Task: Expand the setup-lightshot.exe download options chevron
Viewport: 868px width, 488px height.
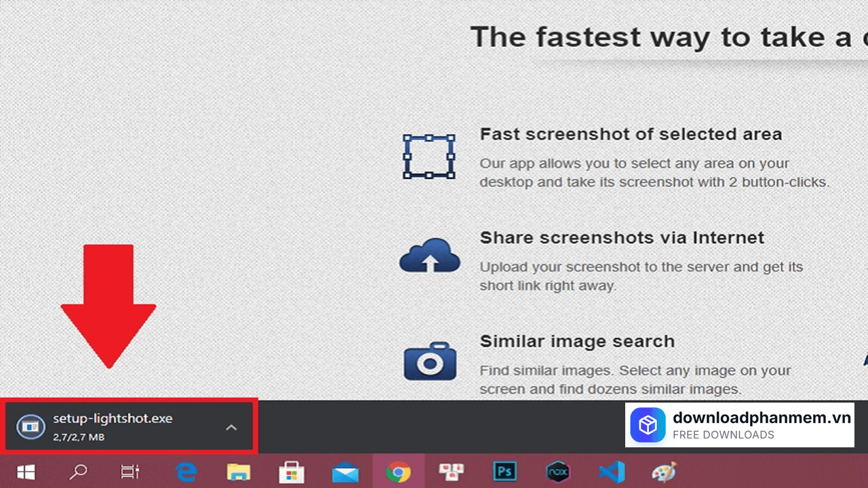Action: click(x=231, y=427)
